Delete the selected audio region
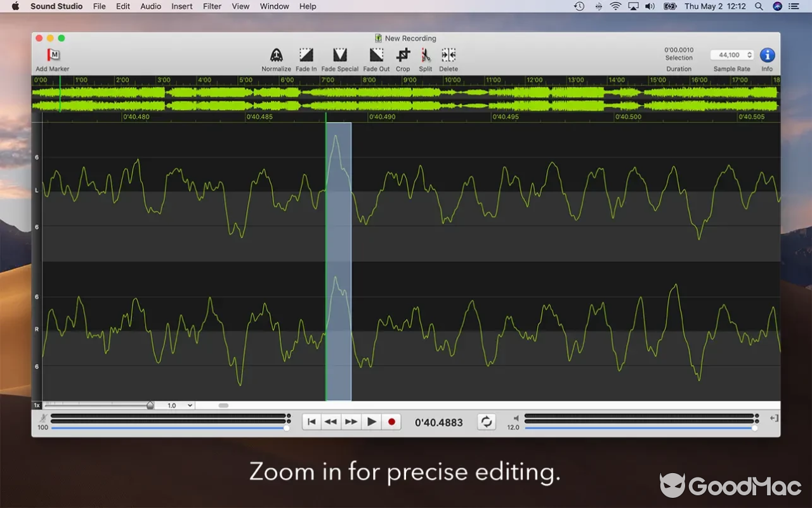Viewport: 812px width, 508px height. (449, 55)
